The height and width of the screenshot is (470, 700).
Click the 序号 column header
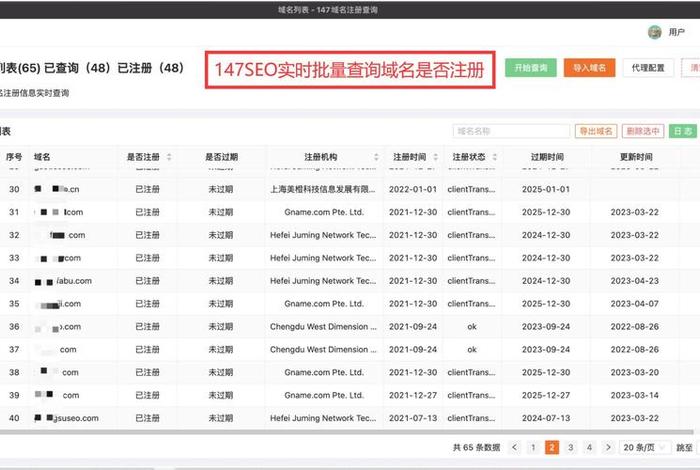[14, 157]
